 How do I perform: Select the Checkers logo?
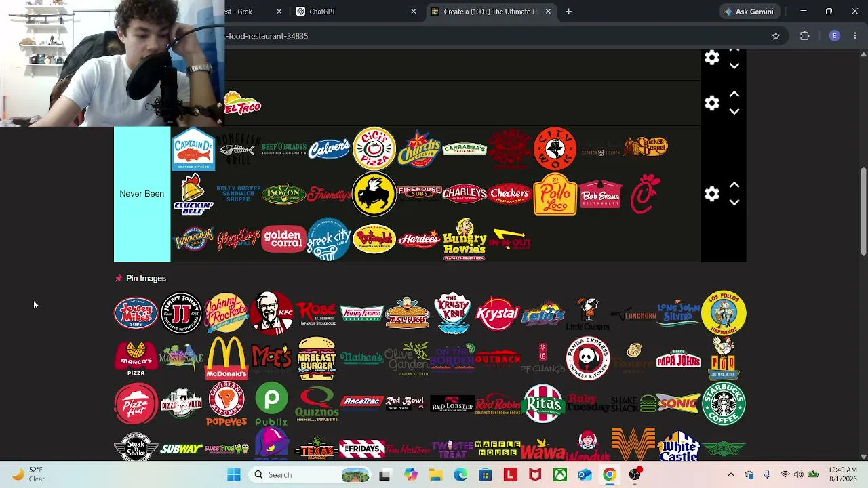(x=509, y=194)
